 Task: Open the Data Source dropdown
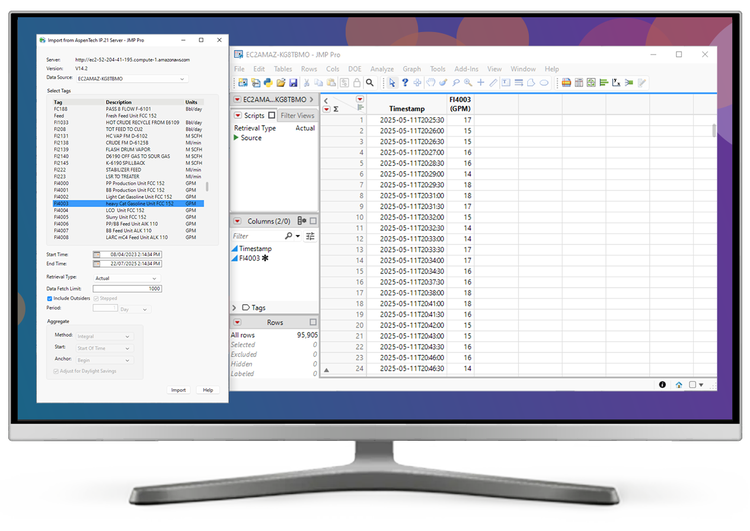pyautogui.click(x=132, y=78)
